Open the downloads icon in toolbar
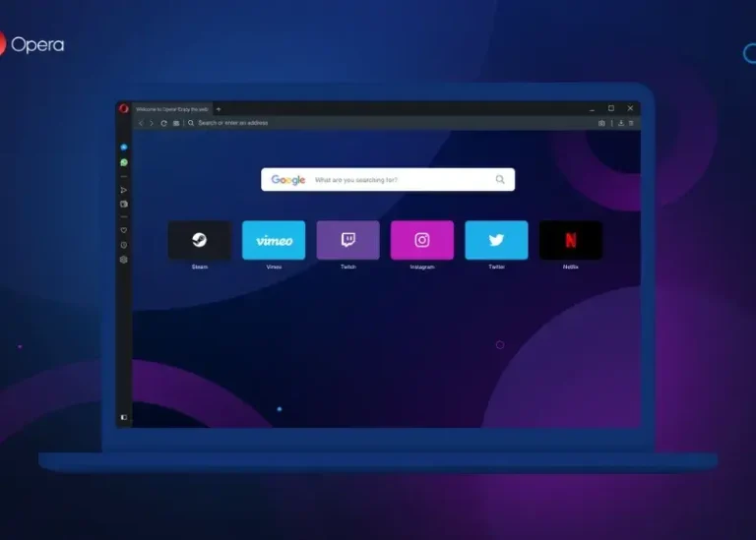The height and width of the screenshot is (540, 756). [621, 123]
